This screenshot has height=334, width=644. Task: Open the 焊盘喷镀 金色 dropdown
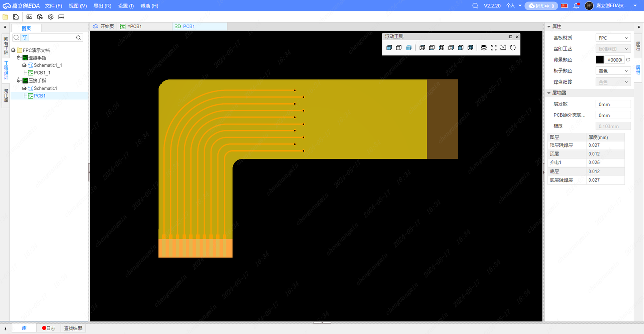click(613, 82)
